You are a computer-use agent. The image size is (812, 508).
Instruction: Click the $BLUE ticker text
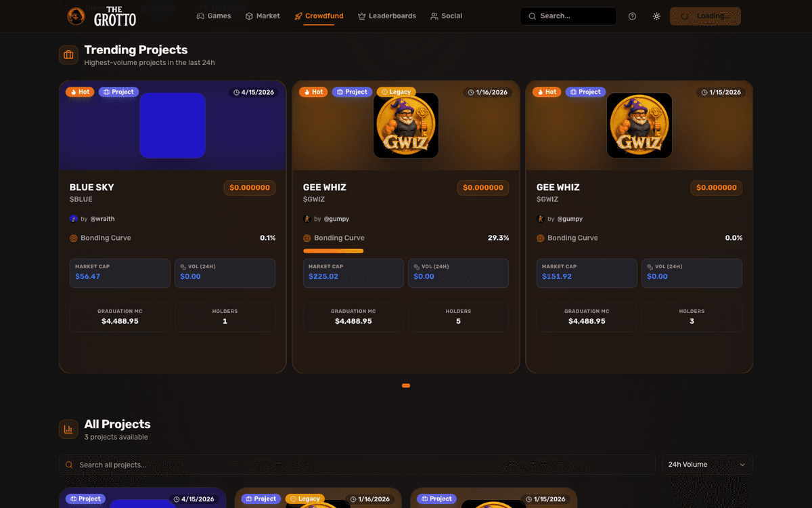coord(81,200)
